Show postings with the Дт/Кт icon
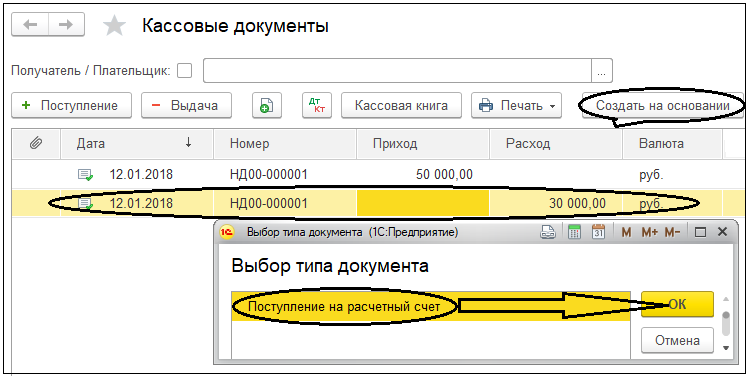 tap(317, 105)
